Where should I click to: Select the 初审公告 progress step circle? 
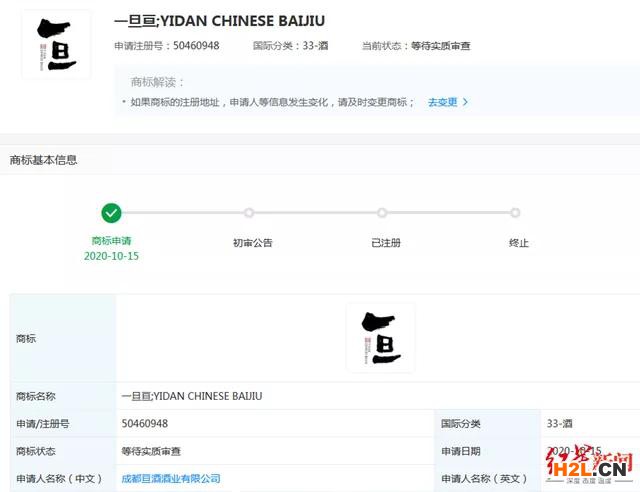(249, 213)
